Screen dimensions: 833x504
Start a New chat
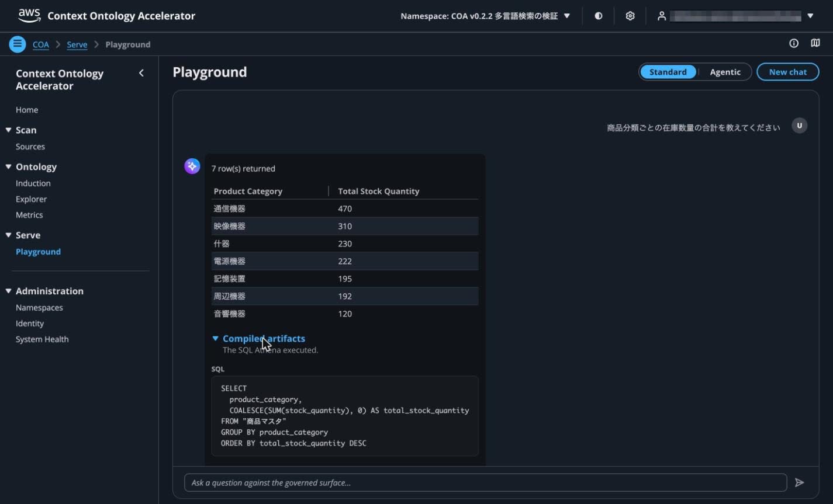(787, 72)
